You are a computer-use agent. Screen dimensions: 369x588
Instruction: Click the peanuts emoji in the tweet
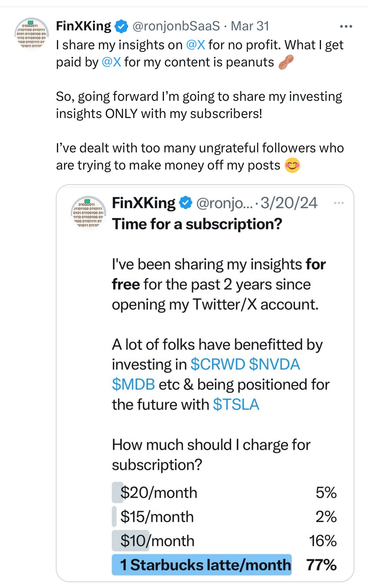286,63
